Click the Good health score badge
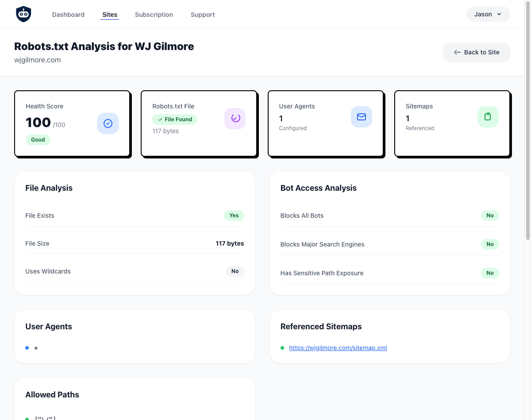 click(x=38, y=140)
